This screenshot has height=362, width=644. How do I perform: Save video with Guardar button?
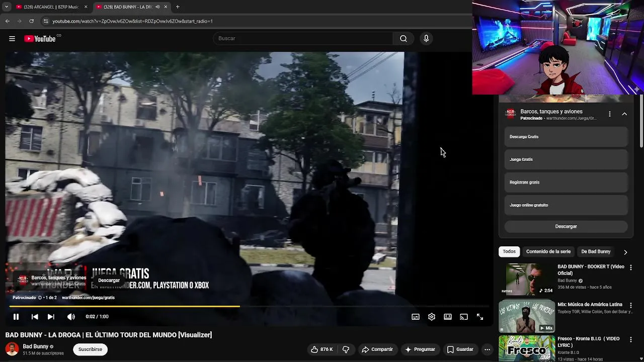[x=460, y=349]
